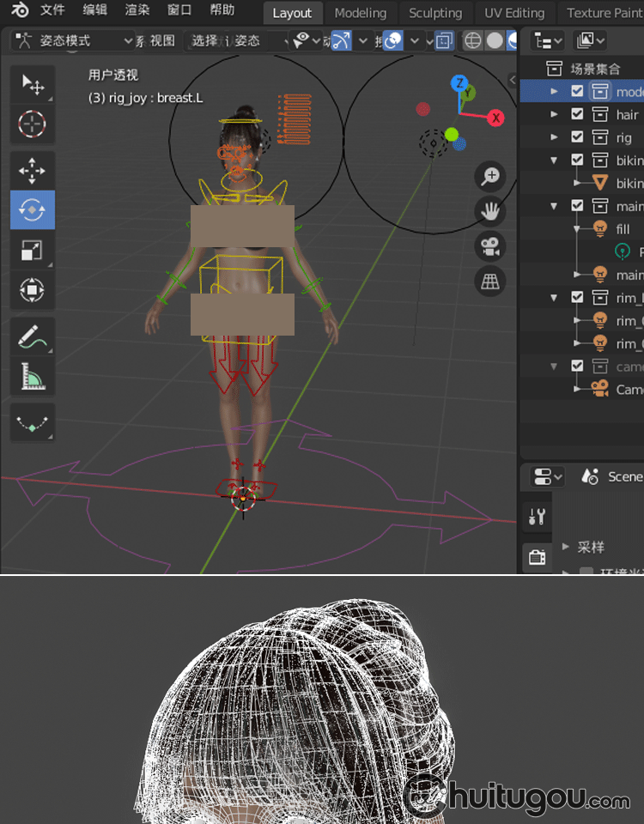Uncheck the hair collection checkbox
The height and width of the screenshot is (824, 644).
coord(577,114)
